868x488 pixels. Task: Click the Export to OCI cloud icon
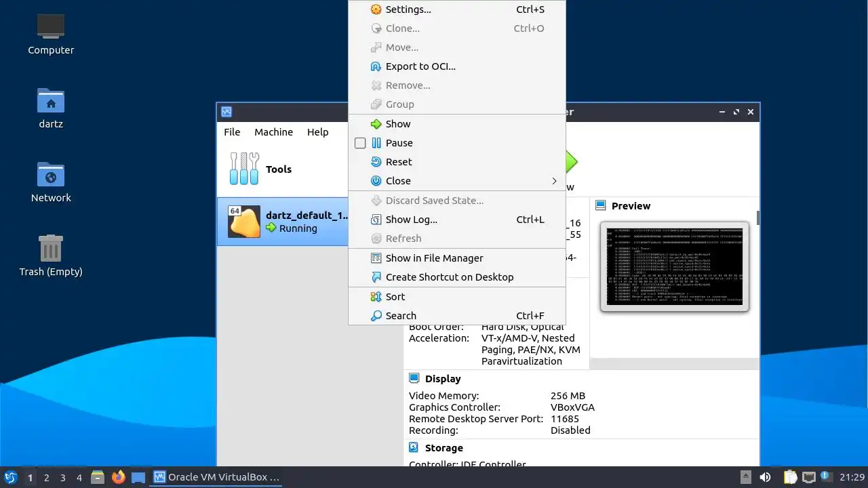pos(376,66)
